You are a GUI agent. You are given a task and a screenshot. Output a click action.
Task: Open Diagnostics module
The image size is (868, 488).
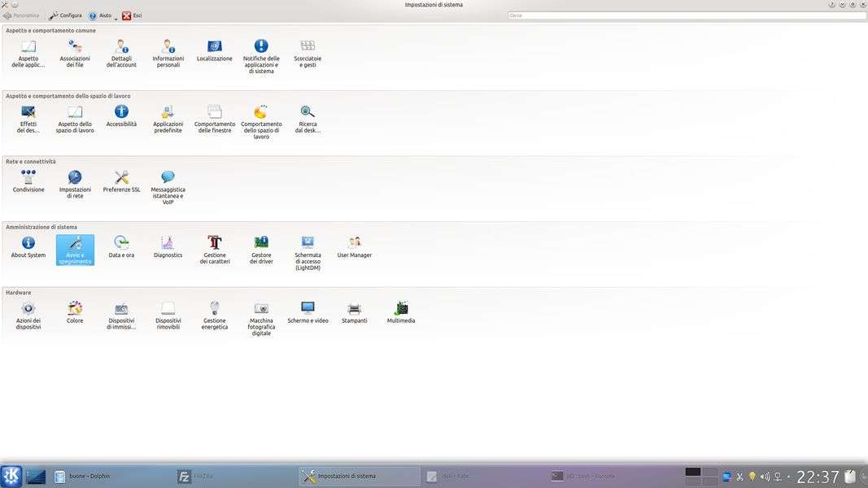click(x=168, y=247)
